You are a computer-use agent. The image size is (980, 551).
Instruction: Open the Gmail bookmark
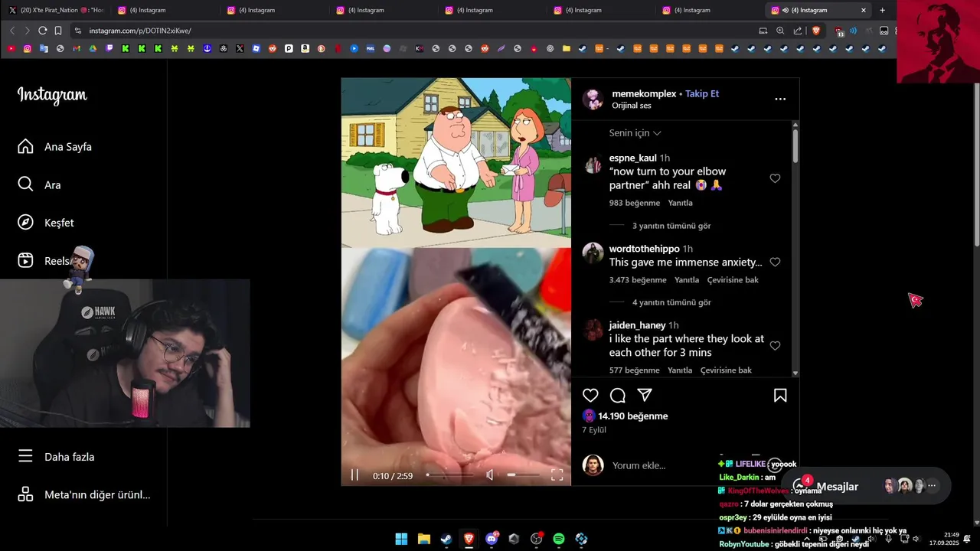pyautogui.click(x=77, y=48)
